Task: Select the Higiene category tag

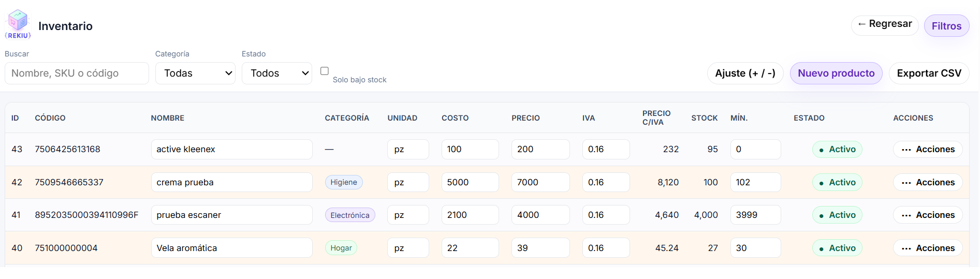Action: (x=344, y=182)
